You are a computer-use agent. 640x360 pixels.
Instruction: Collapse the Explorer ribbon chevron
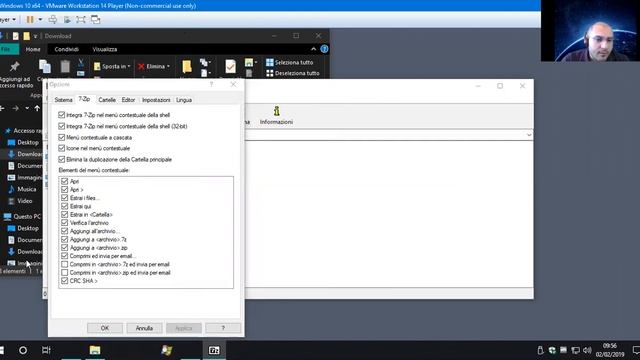[x=313, y=49]
